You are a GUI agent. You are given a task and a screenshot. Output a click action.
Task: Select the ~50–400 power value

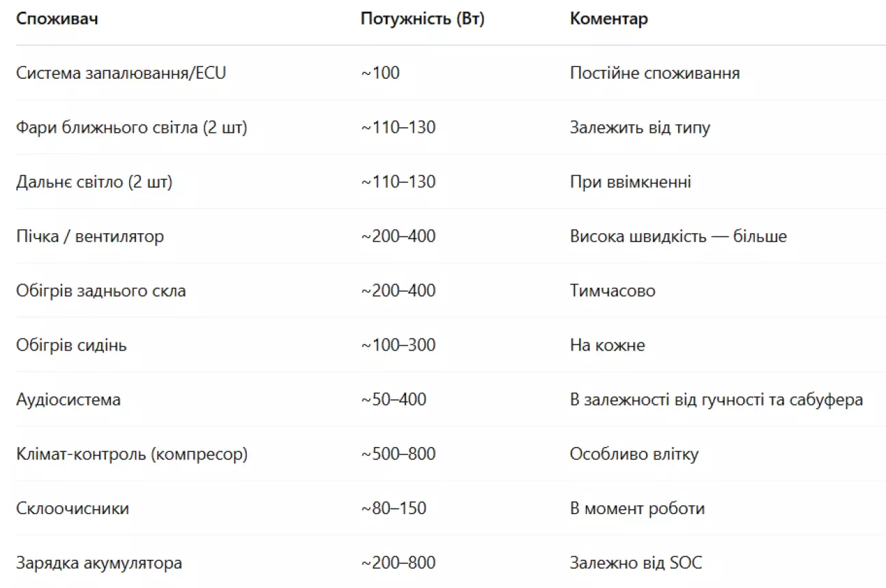pos(393,399)
